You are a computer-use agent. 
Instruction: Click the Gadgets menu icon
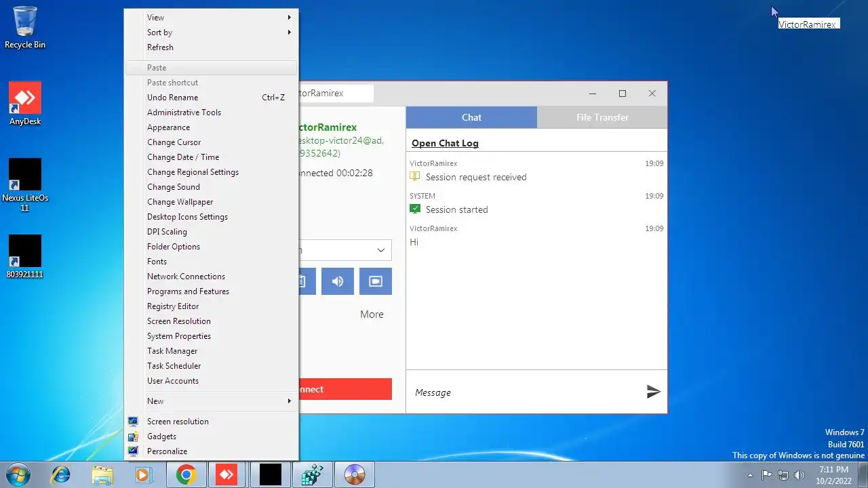134,436
